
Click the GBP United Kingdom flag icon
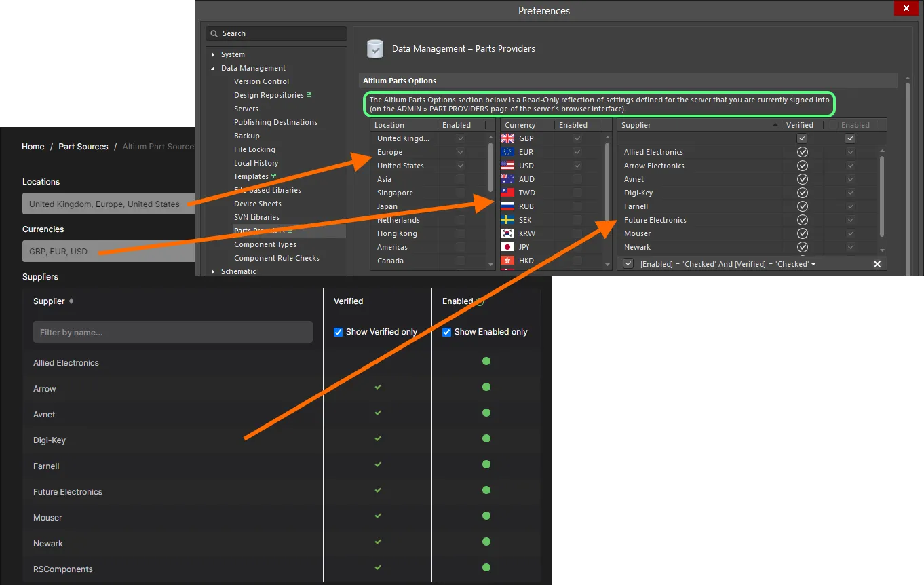pos(507,138)
